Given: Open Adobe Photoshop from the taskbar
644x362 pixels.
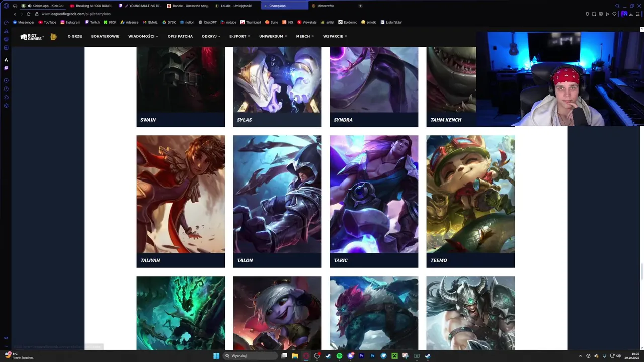Looking at the screenshot, I should 372,356.
